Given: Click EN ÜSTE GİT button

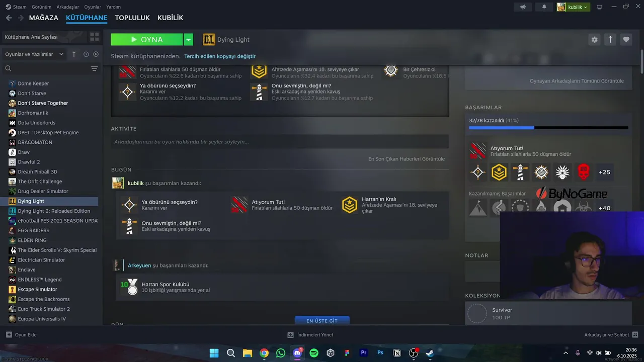Looking at the screenshot, I should tap(322, 320).
